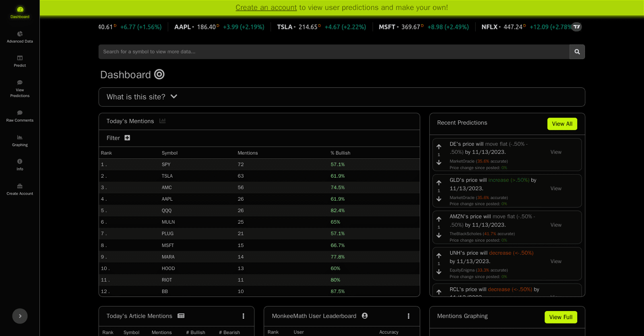Click RIOT in mentions table
The width and height of the screenshot is (644, 336).
pyautogui.click(x=167, y=280)
